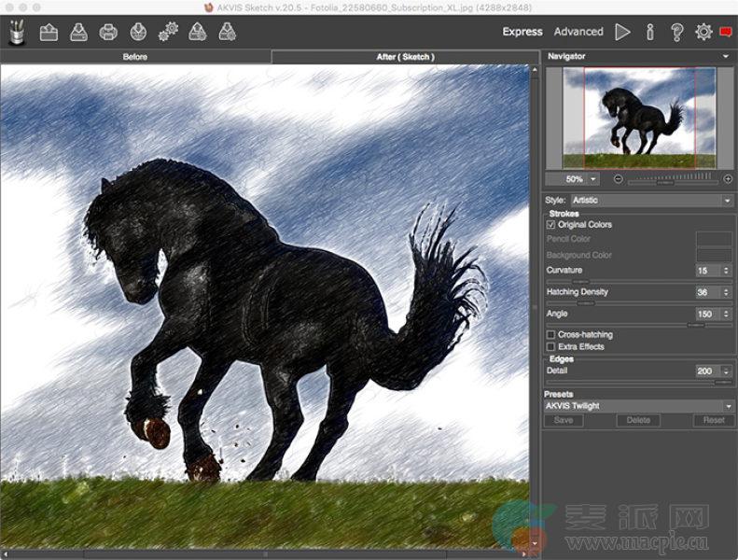Switch to Advanced mode

(x=578, y=32)
